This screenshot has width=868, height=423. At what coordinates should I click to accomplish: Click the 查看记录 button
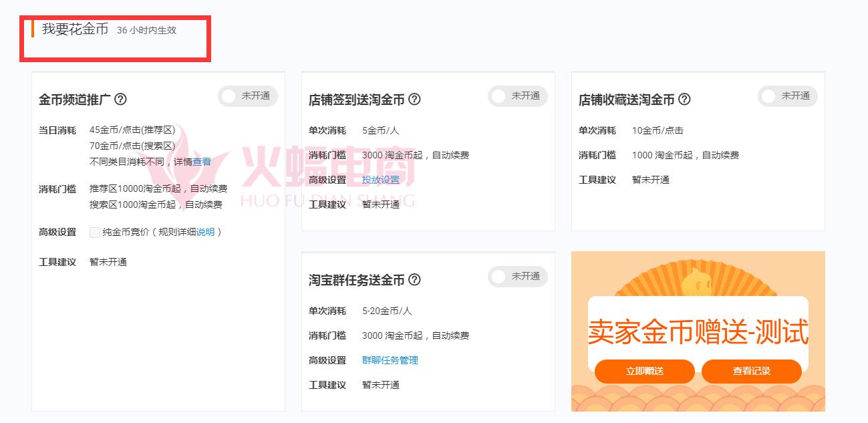click(x=751, y=372)
